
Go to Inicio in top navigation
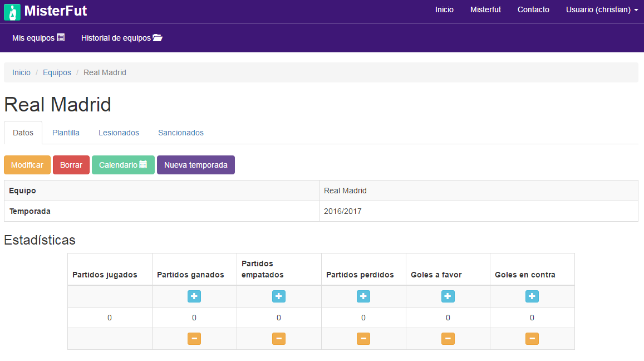click(x=444, y=9)
